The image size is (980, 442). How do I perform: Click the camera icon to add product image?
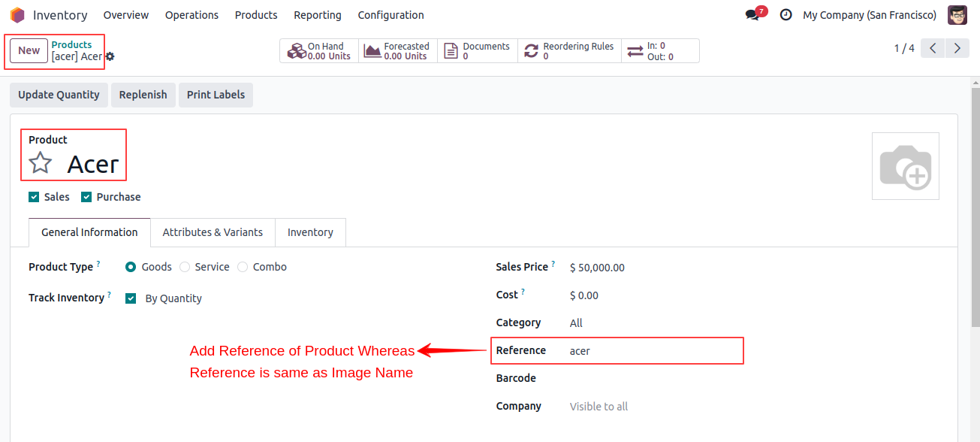[905, 165]
